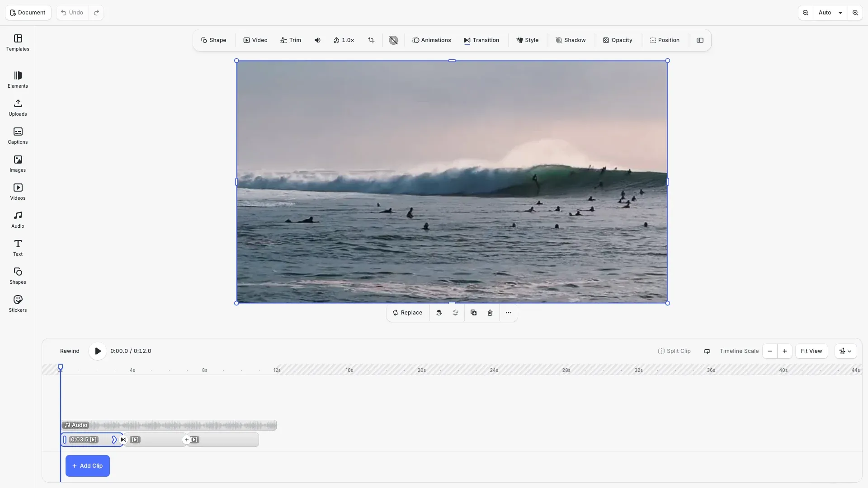Open the Document menu
Screen dimensions: 868x488
coord(28,13)
